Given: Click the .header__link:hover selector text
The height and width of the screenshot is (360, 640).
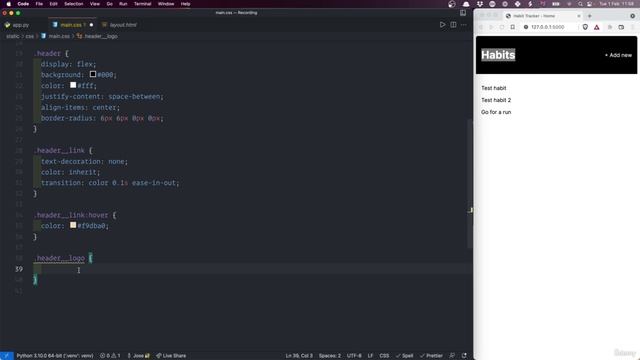Looking at the screenshot, I should click(x=71, y=215).
